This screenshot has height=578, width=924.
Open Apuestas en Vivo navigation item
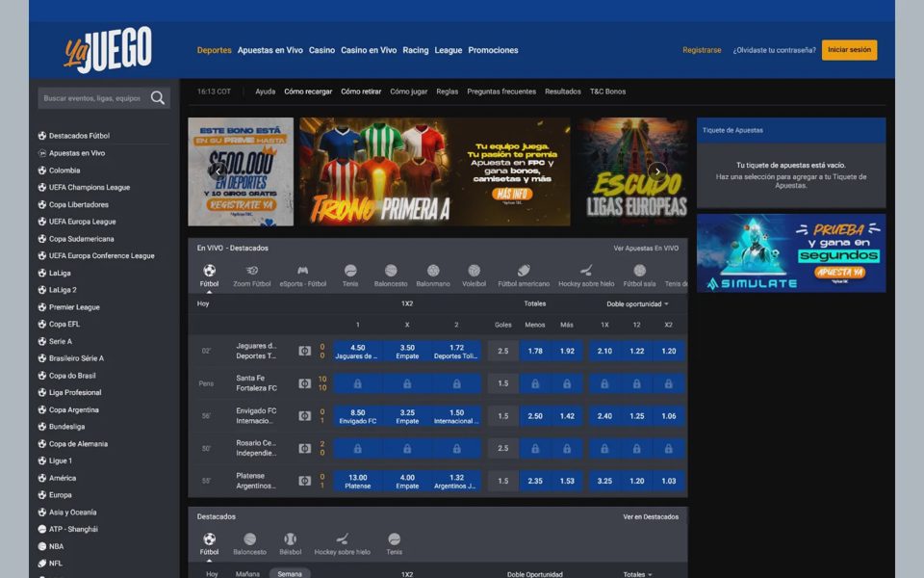click(x=269, y=50)
